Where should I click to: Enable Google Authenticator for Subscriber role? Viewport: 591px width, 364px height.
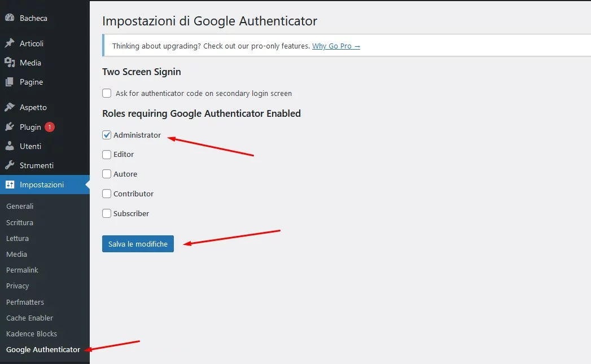tap(107, 213)
